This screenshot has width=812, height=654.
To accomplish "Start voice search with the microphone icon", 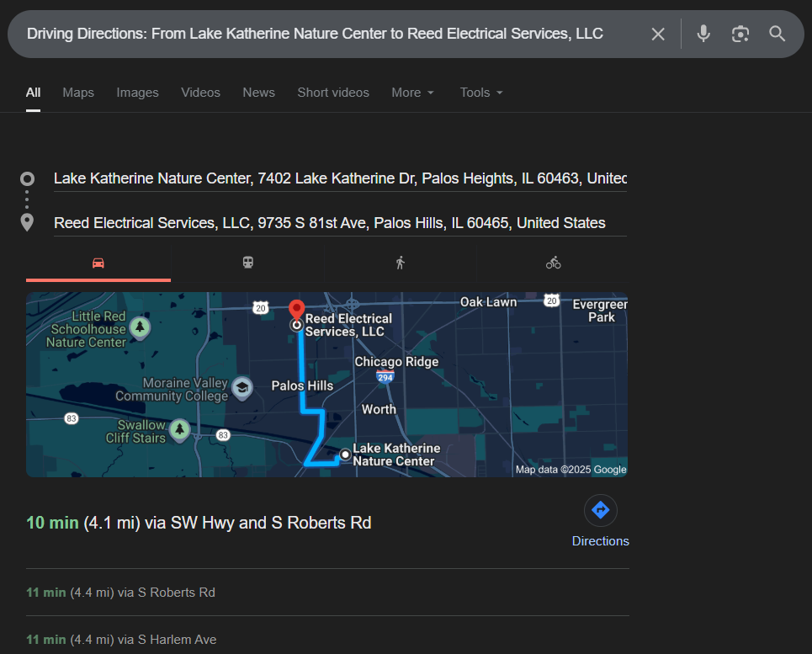I will tap(703, 34).
